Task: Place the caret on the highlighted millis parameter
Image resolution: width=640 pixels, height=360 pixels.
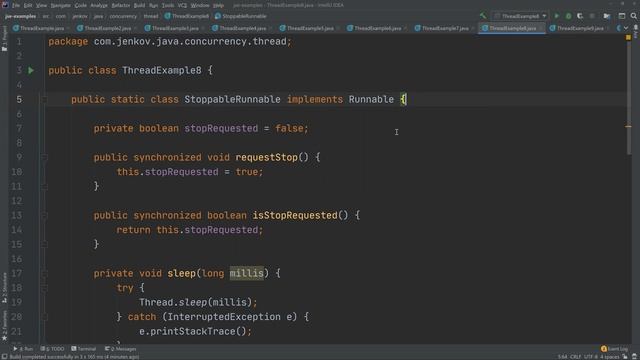Action: pyautogui.click(x=246, y=273)
